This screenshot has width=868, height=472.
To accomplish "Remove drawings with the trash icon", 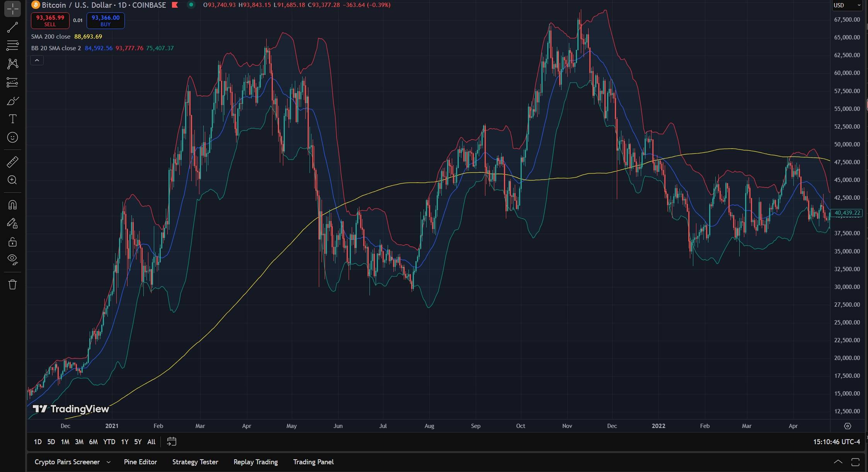I will tap(12, 285).
